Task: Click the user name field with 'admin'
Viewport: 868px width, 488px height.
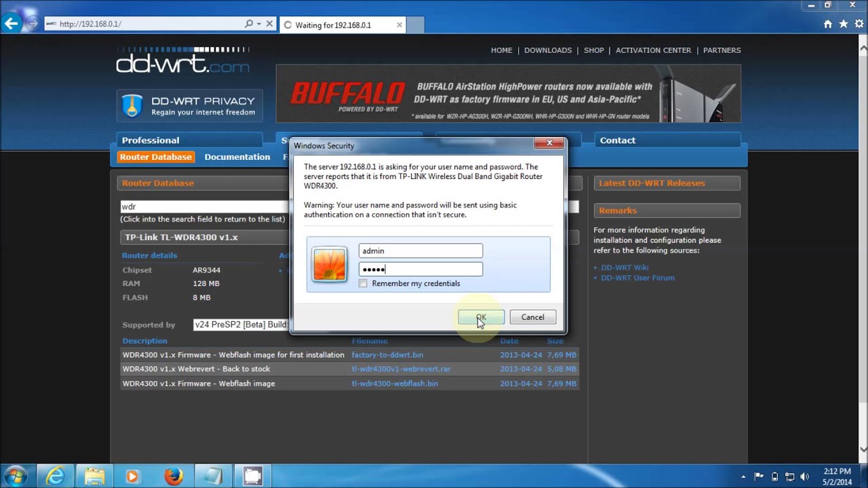Action: 420,251
